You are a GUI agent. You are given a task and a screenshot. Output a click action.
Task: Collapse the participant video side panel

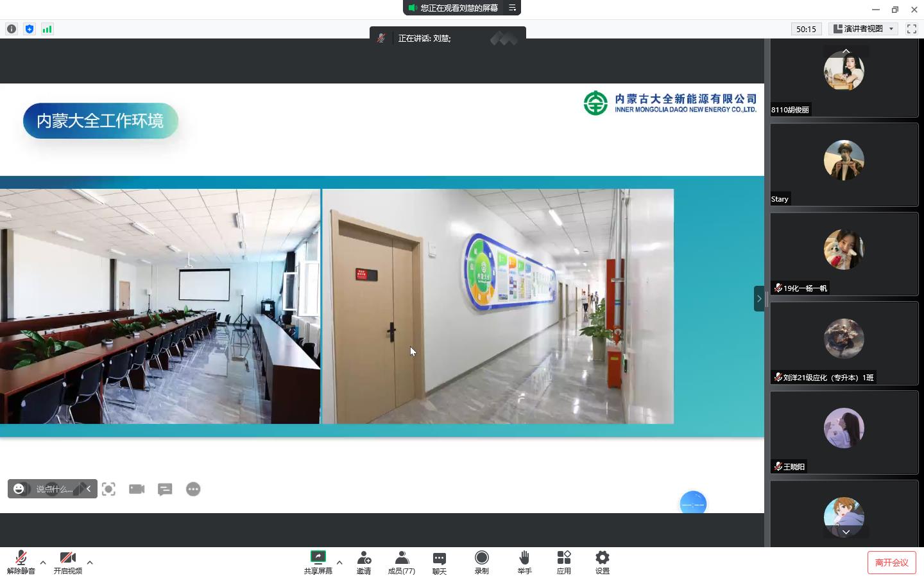(759, 299)
